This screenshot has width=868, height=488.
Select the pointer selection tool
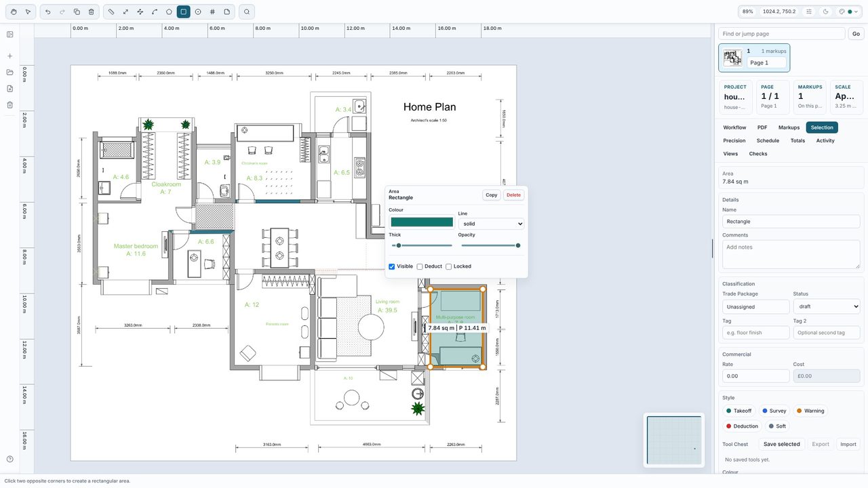28,12
